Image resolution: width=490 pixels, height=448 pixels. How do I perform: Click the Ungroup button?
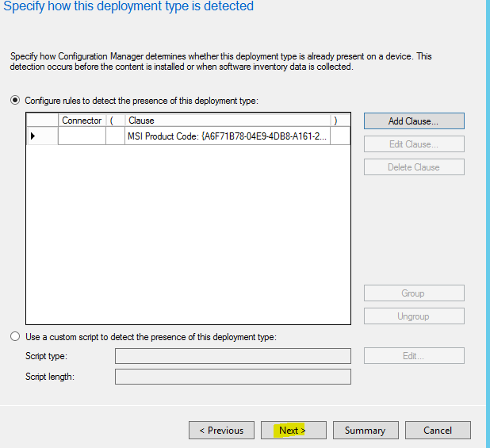pos(414,316)
